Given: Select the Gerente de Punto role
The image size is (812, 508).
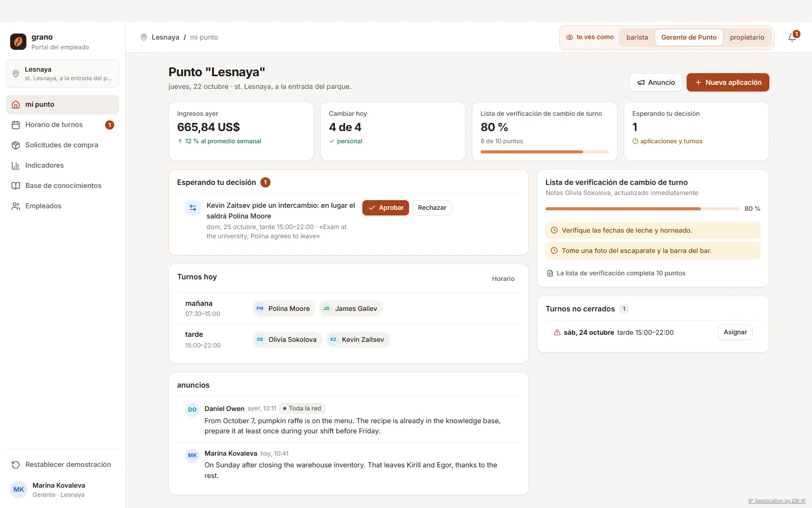Looking at the screenshot, I should [x=689, y=38].
